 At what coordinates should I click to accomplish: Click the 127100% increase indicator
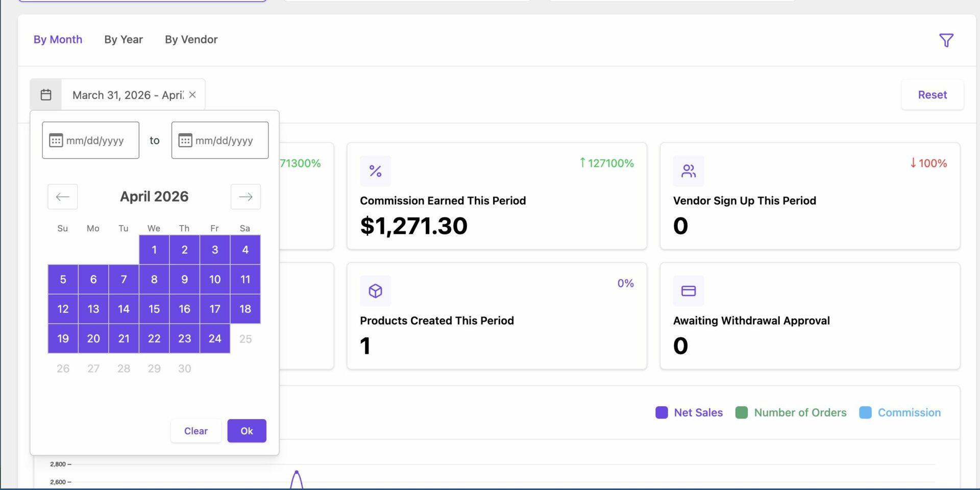(606, 163)
